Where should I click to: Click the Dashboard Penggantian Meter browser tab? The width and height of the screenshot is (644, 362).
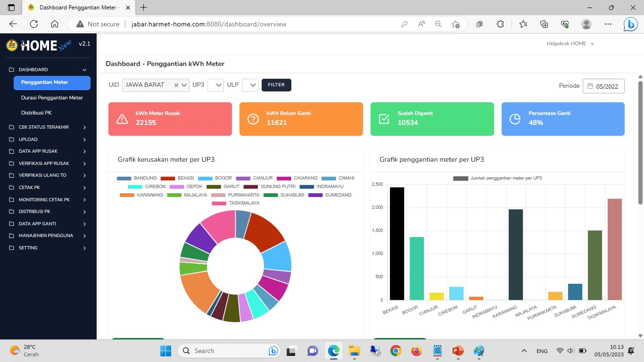78,8
